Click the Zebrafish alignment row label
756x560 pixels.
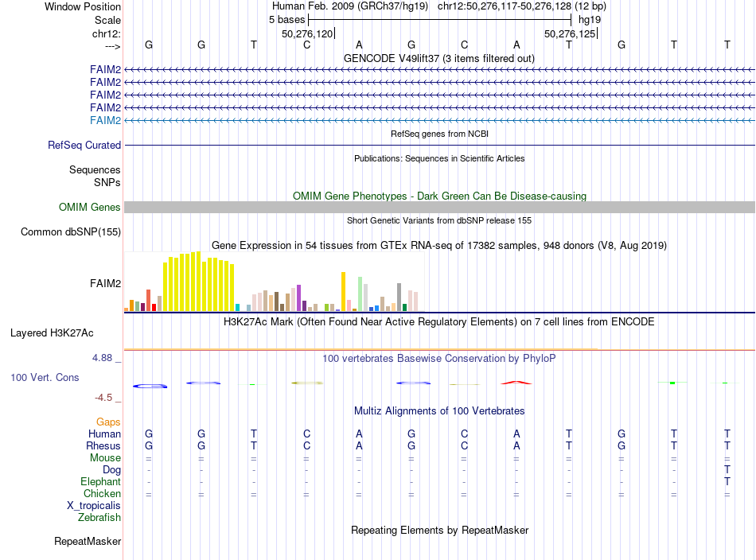click(99, 517)
